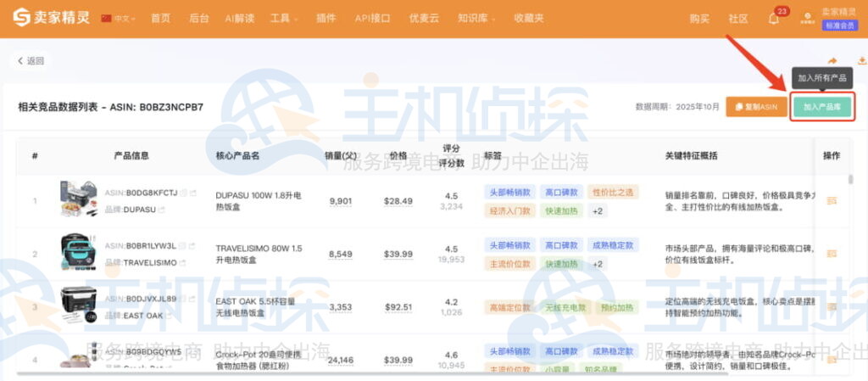868x381 pixels.
Task: Open 插件 in top navigation
Action: tap(326, 19)
